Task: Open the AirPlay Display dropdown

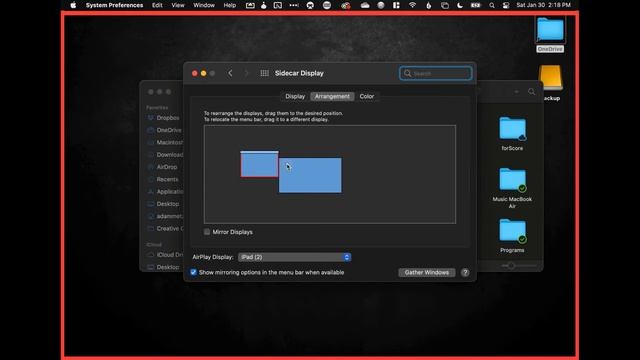Action: click(294, 257)
